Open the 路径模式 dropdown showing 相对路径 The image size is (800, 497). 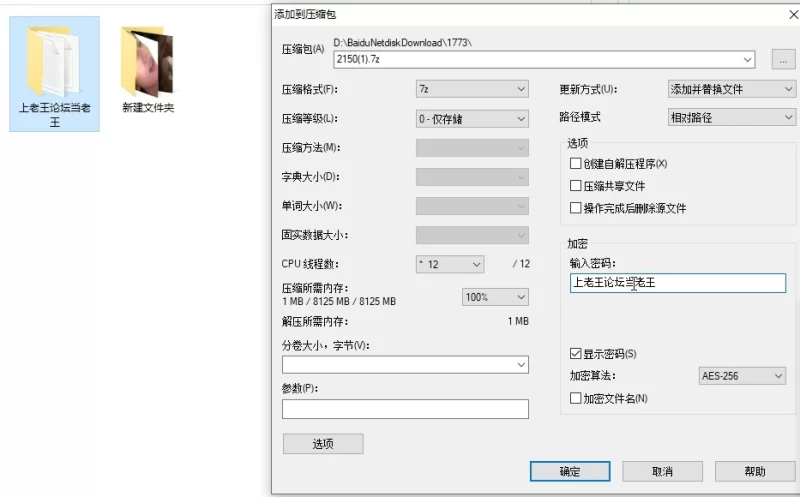click(x=732, y=118)
